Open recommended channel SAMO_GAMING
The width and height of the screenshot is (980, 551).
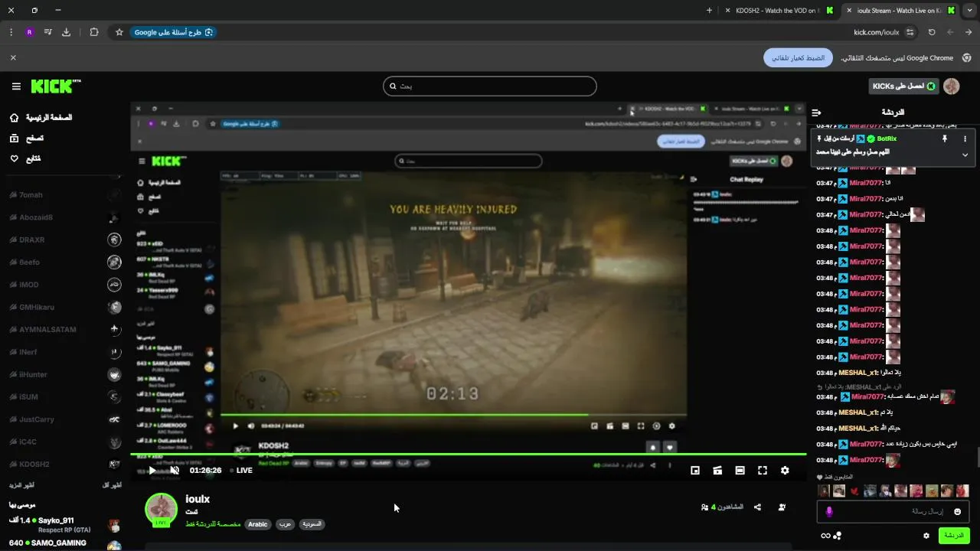pyautogui.click(x=66, y=544)
